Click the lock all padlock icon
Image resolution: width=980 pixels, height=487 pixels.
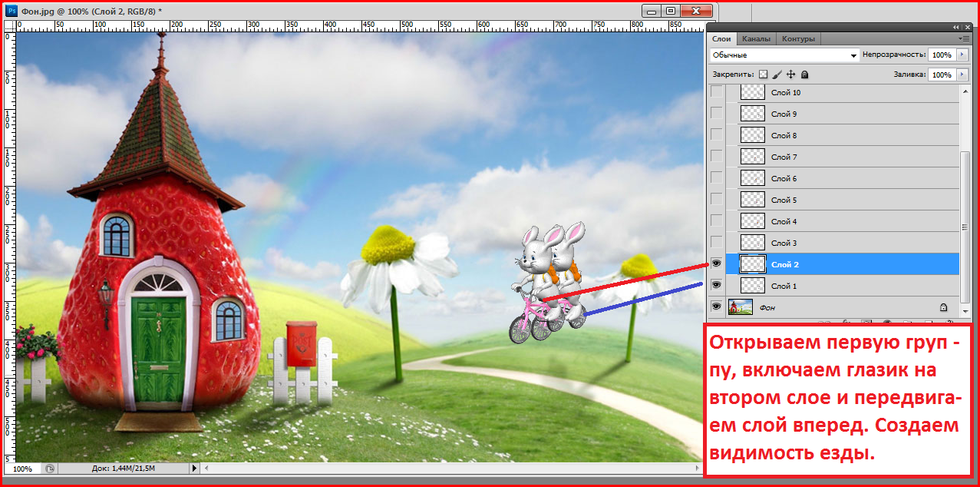point(804,75)
